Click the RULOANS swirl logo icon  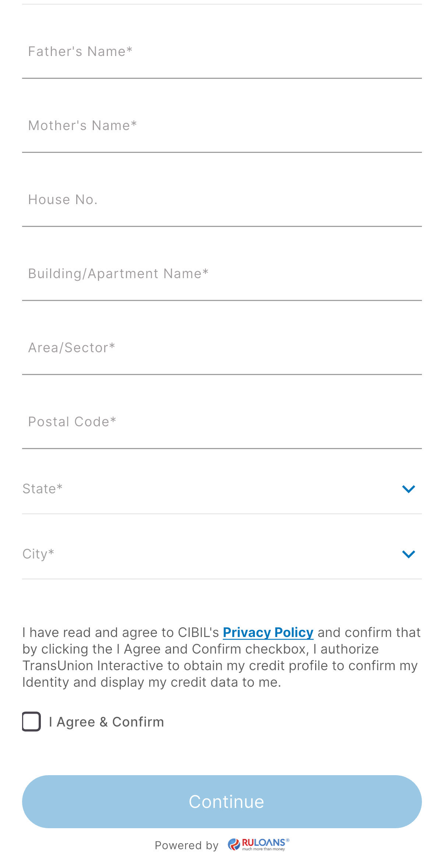[234, 844]
